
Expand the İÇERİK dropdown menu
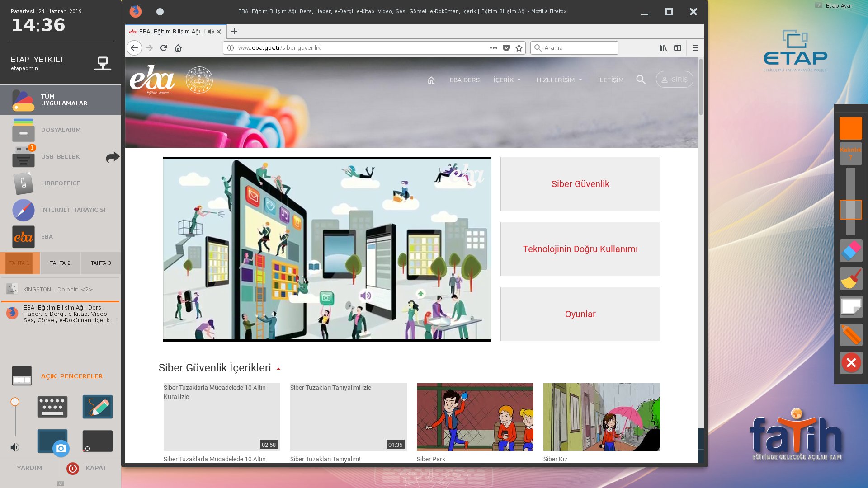(507, 80)
